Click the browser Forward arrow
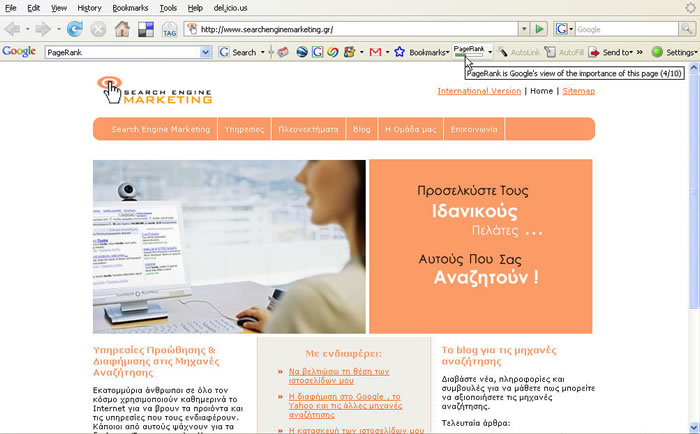Image resolution: width=700 pixels, height=434 pixels. point(43,29)
